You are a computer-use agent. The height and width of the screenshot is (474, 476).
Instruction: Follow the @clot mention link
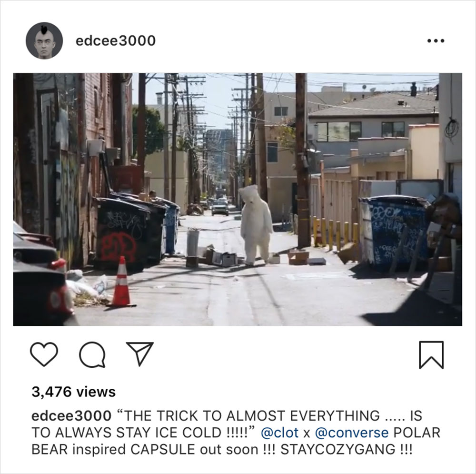tap(279, 433)
